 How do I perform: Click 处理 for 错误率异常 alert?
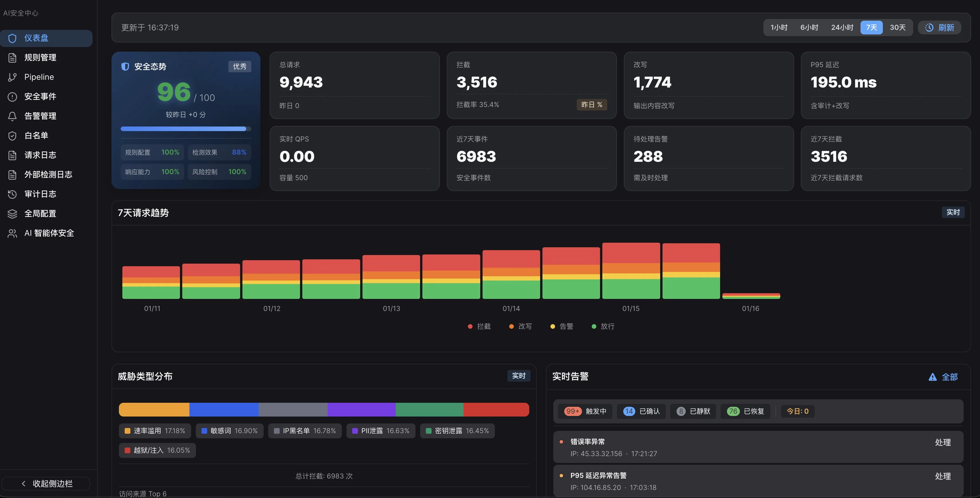tap(942, 442)
